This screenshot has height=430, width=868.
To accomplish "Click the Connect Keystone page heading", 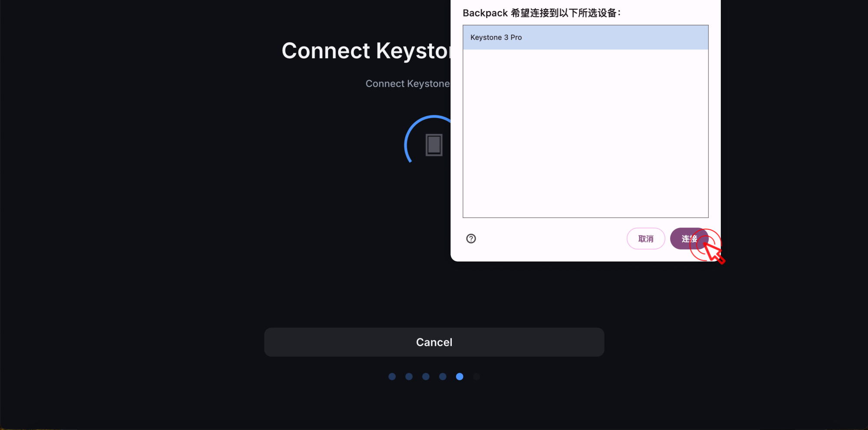I will 366,51.
